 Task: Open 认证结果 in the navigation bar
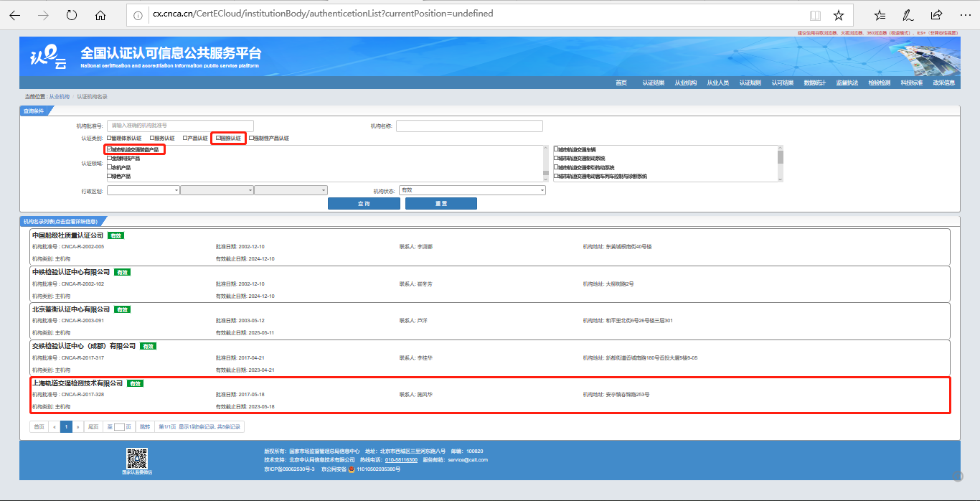[654, 83]
